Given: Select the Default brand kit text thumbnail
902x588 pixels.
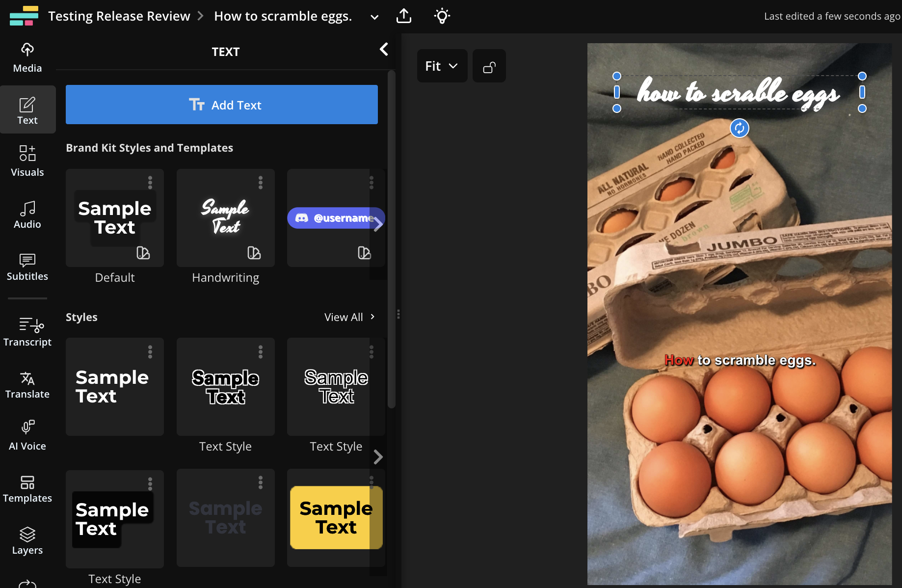Looking at the screenshot, I should coord(115,218).
